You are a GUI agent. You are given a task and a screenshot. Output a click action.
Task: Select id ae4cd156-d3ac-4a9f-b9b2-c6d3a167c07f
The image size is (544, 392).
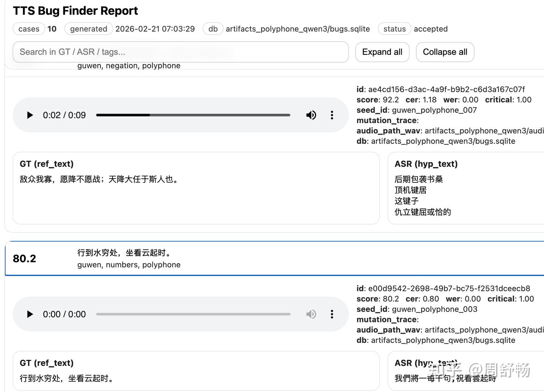447,90
